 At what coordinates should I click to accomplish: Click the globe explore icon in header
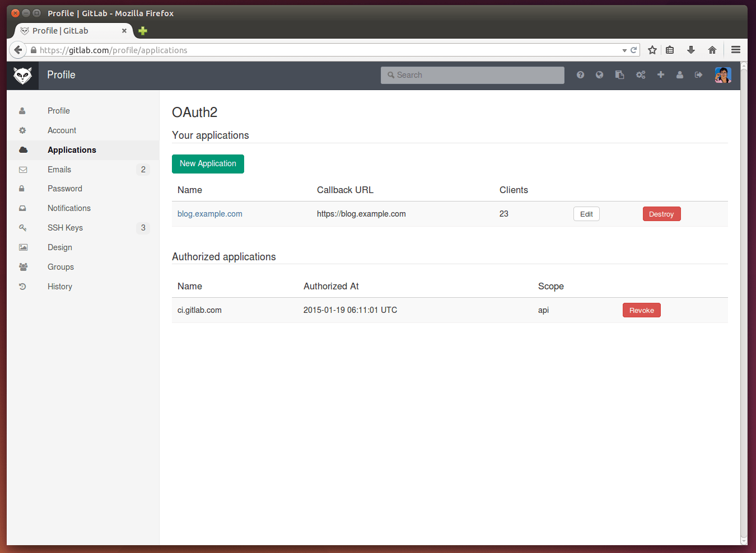tap(599, 74)
